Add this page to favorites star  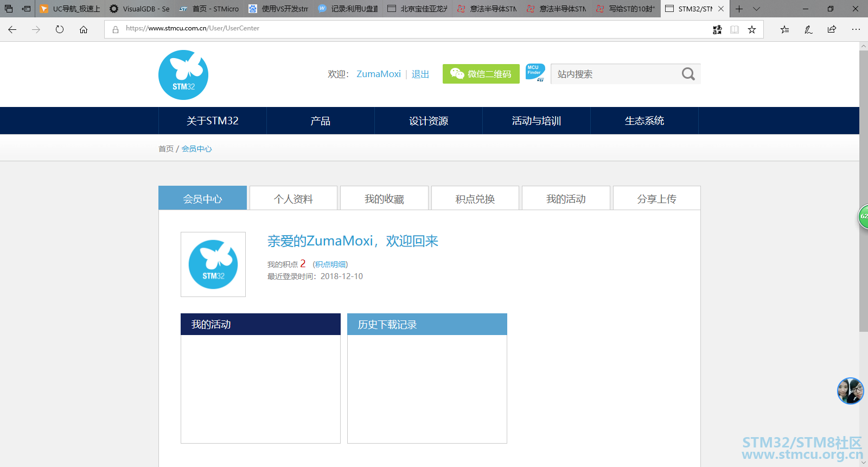coord(752,30)
